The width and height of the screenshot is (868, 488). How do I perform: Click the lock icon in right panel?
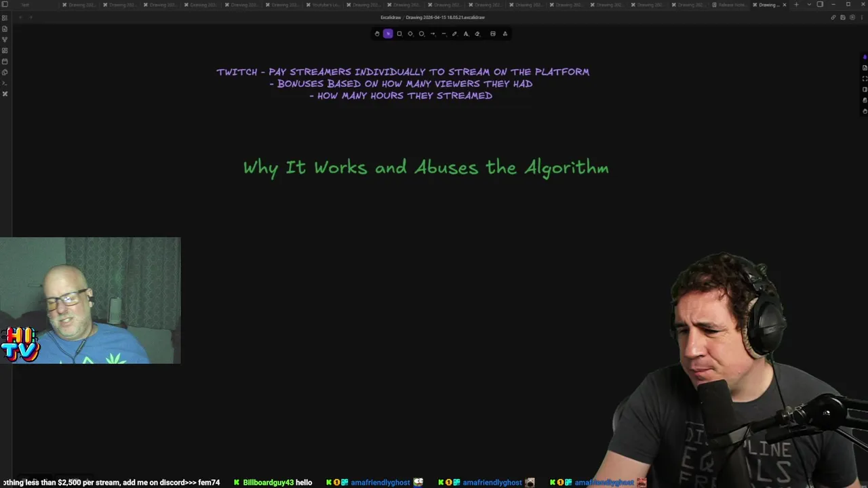click(865, 100)
